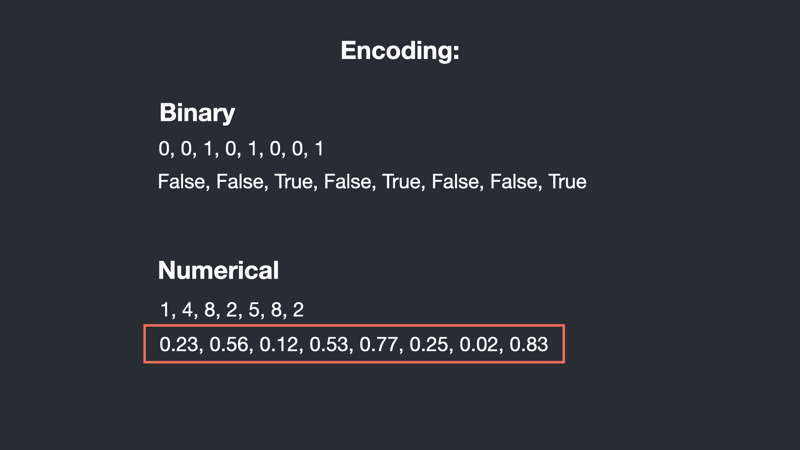
Task: Select the value 0.12
Action: click(279, 344)
